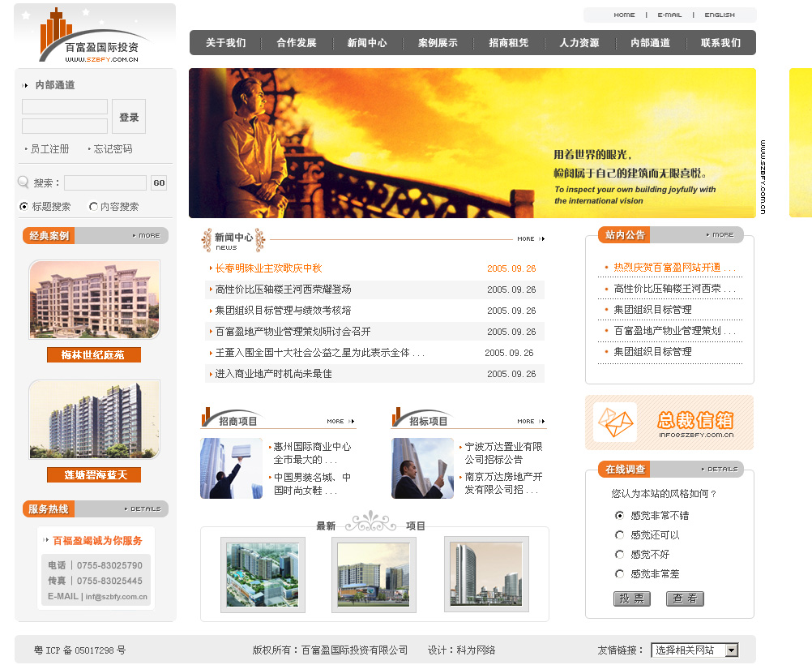The width and height of the screenshot is (812, 665).
Task: Open middle 最新项目 mall building thumbnail
Action: coord(374,574)
